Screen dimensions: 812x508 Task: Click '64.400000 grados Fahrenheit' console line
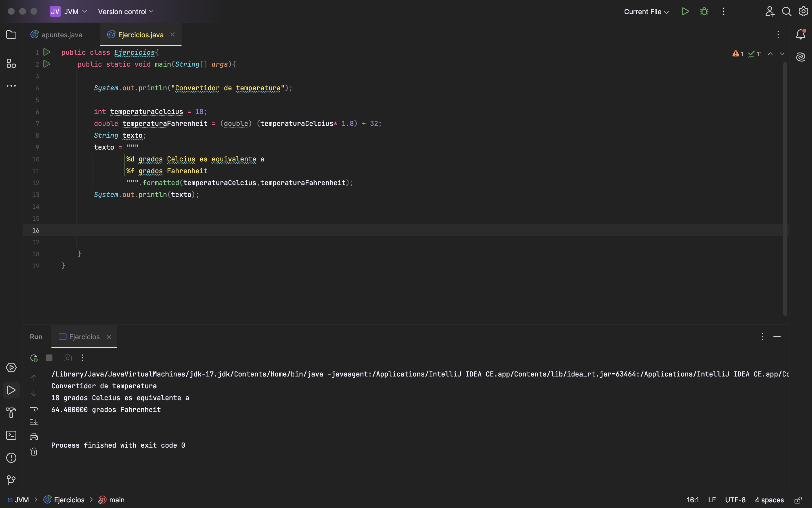[106, 410]
